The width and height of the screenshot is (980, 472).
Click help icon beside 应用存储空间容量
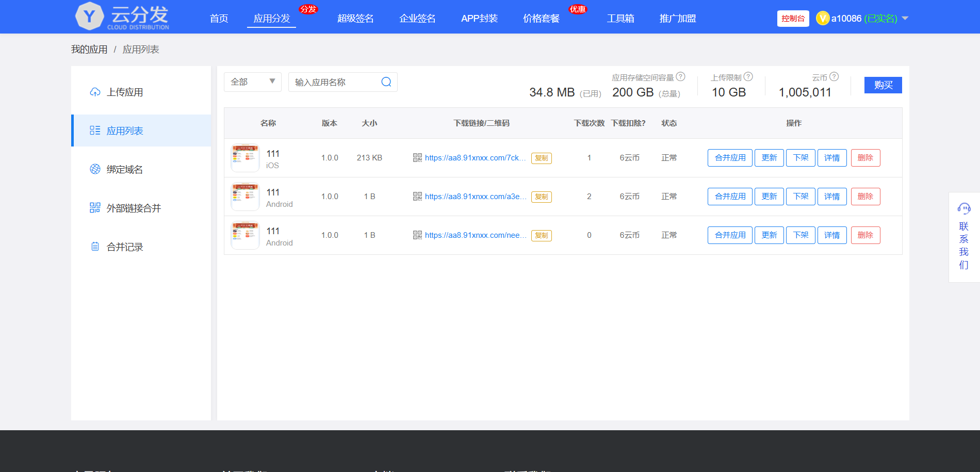[681, 77]
